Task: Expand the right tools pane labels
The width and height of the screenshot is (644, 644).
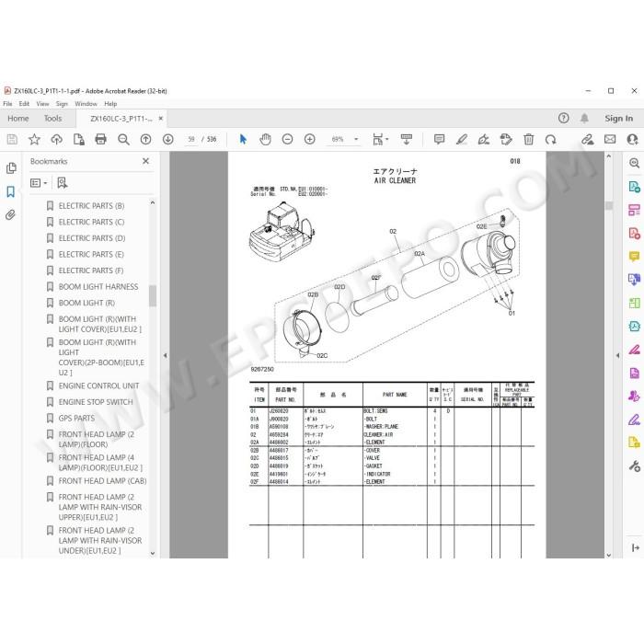Action: [x=635, y=548]
